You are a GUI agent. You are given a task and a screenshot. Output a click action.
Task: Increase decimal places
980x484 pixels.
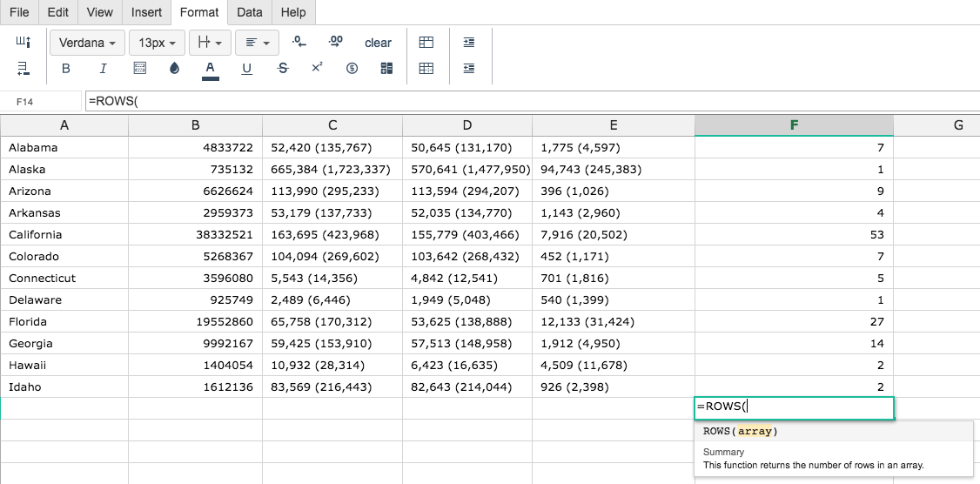tap(336, 42)
